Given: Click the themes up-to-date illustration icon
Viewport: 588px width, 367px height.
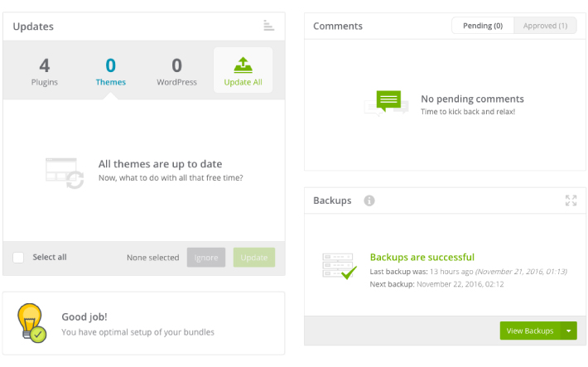Looking at the screenshot, I should coord(65,171).
